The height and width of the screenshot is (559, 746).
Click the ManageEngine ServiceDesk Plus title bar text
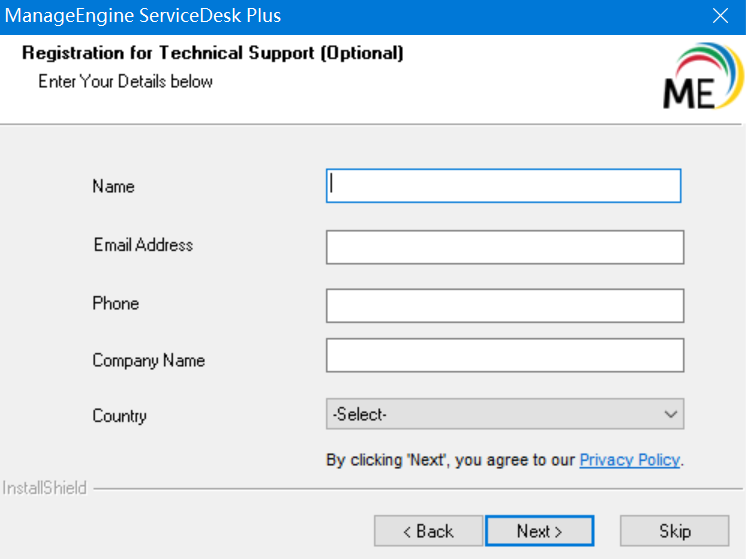tap(143, 16)
